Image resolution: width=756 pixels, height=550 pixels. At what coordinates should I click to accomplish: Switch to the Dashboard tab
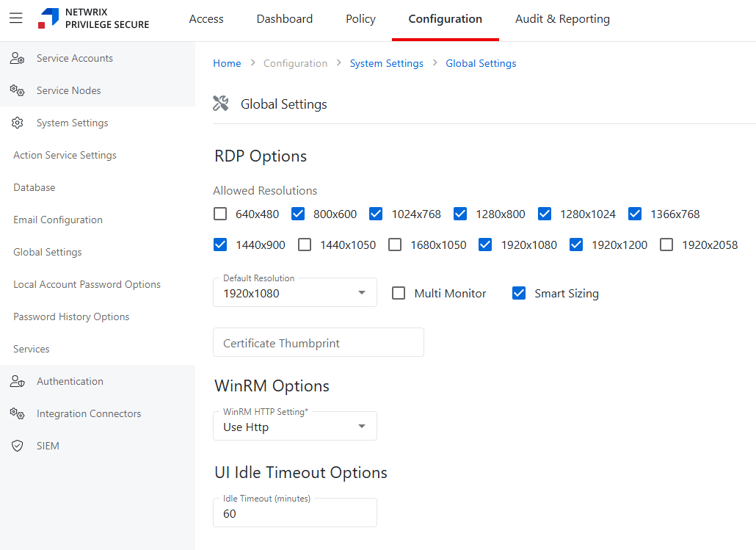(284, 19)
